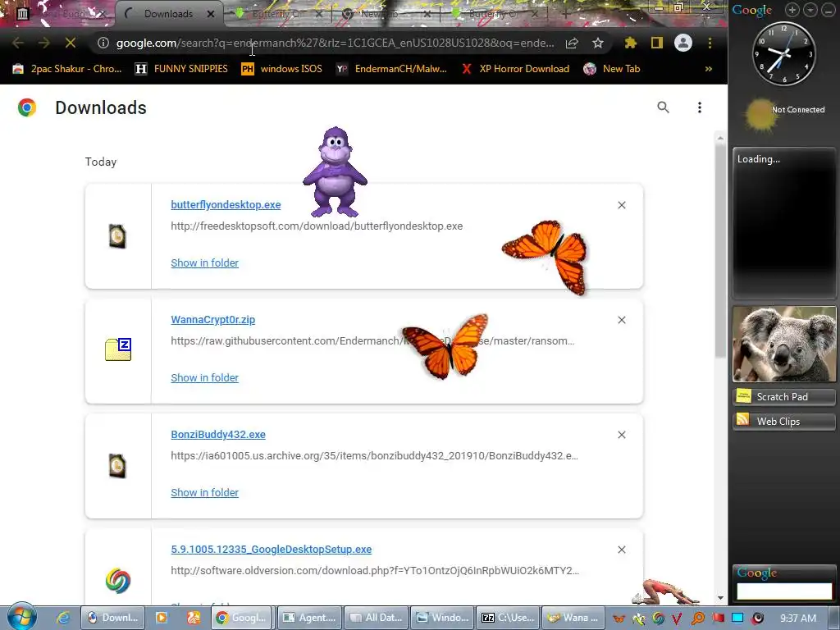Open Downloads page more actions menu
Screen dimensions: 840x630
699,107
